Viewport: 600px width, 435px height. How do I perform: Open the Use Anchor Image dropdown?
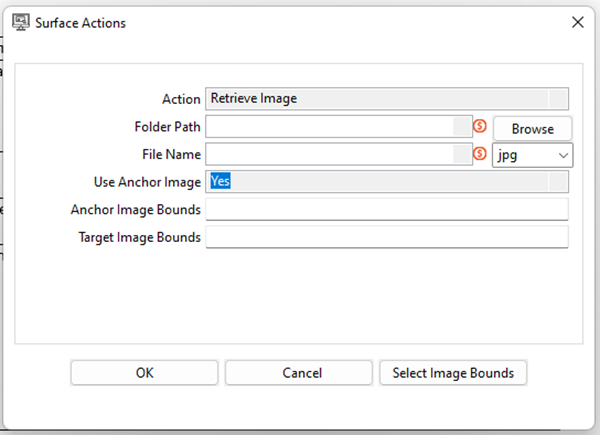558,181
